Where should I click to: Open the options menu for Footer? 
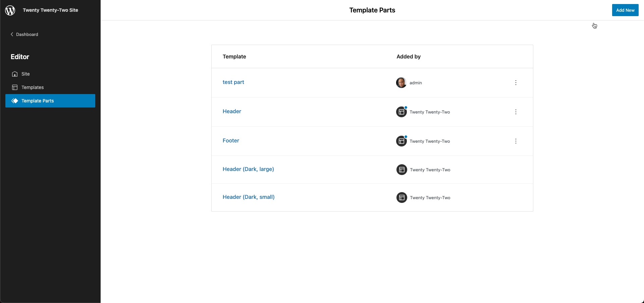tap(516, 141)
